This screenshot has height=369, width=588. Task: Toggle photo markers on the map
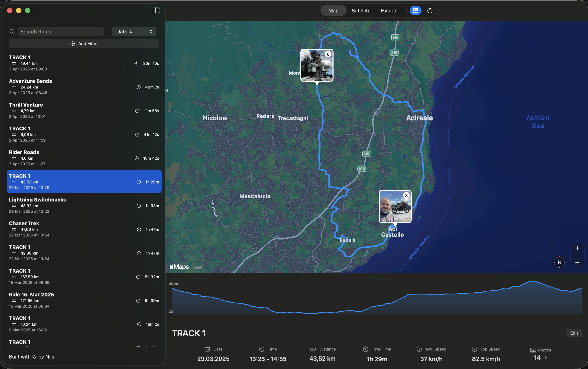coord(415,10)
